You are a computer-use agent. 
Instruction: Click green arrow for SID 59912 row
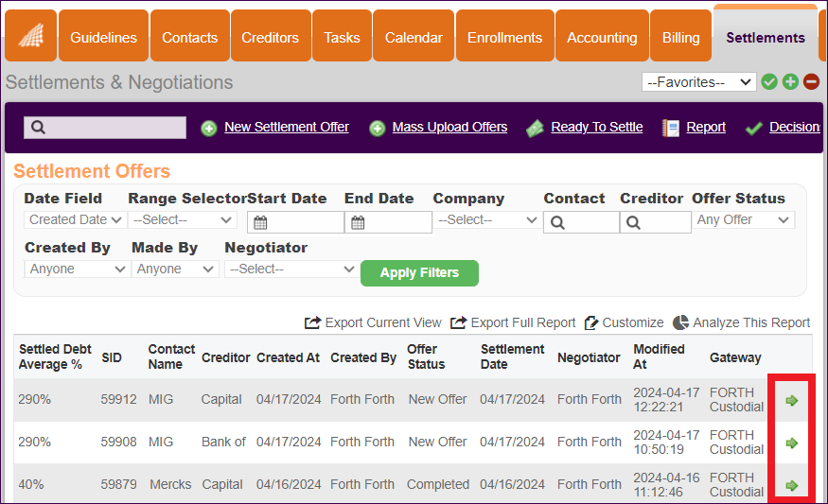(791, 401)
